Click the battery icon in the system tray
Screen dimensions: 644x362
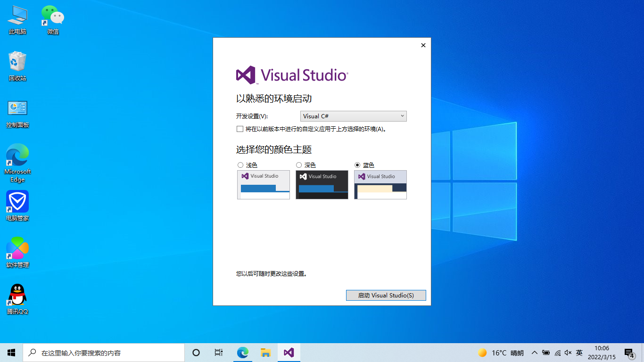(546, 353)
